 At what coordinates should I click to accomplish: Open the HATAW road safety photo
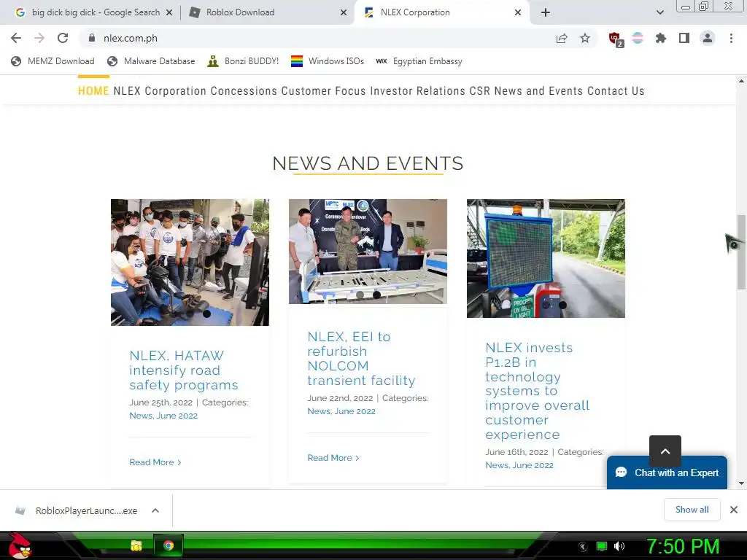[190, 262]
